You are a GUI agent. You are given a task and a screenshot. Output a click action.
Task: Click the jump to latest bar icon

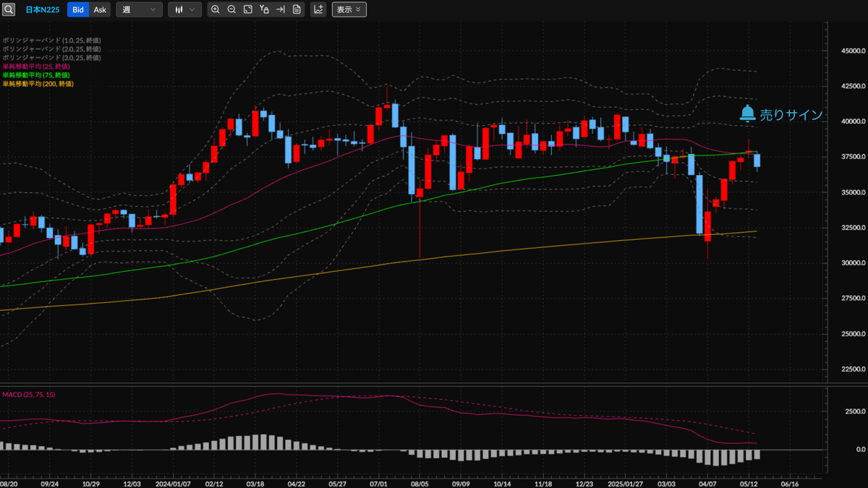point(281,9)
